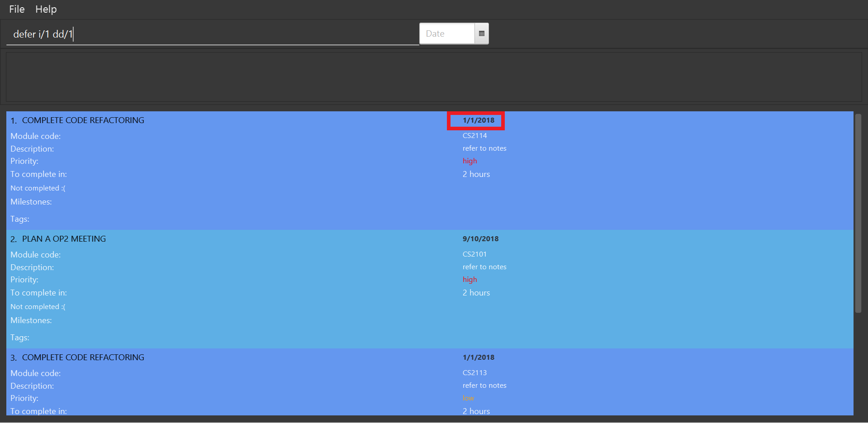Click the Milestones label in task 1
The width and height of the screenshot is (868, 424).
[x=31, y=202]
